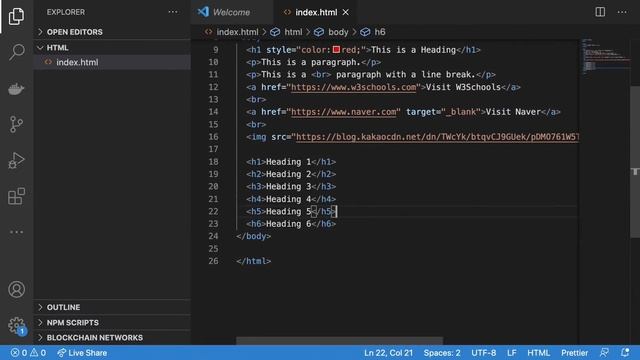Open editor more actions ellipsis
Screen dimensions: 640x360
[x=622, y=12]
